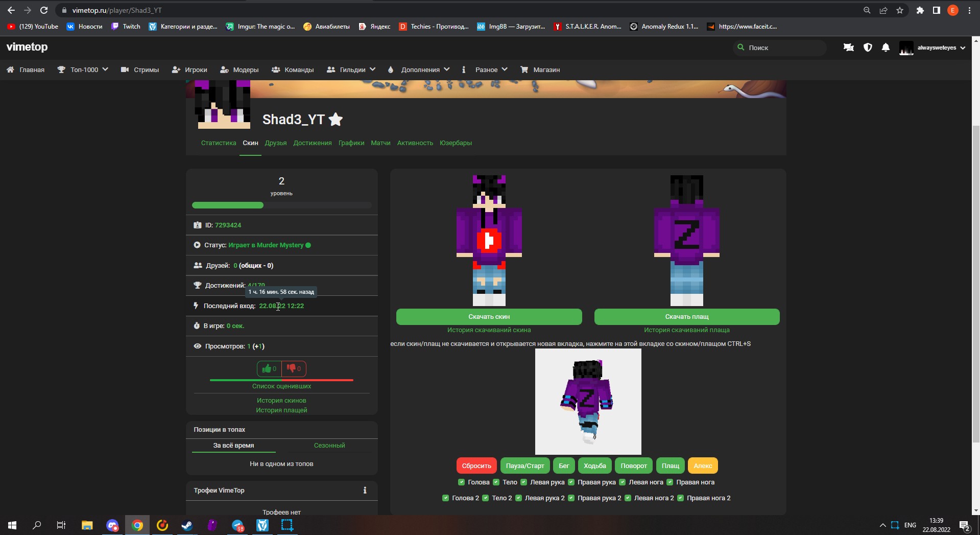
Task: Click the thumbs down dislike icon
Action: click(292, 368)
